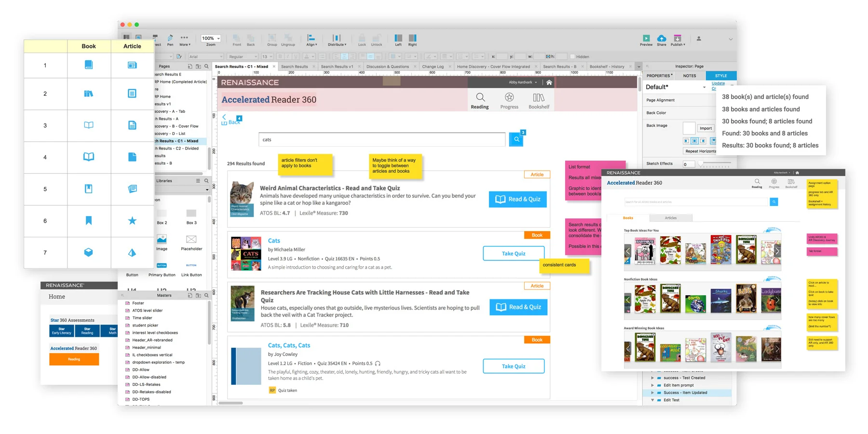
Task: Switch to the NOTES inspector tab
Action: (690, 76)
